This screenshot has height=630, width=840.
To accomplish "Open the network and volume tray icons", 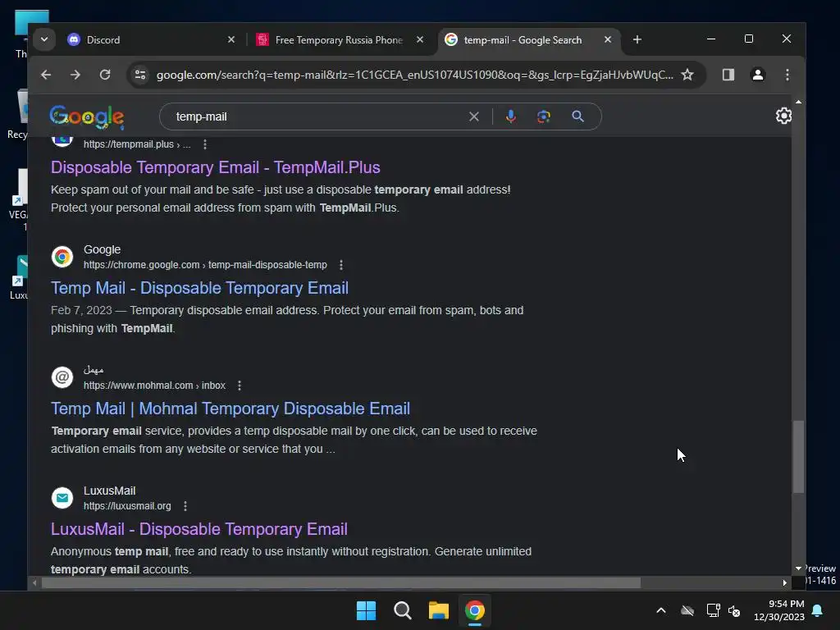I will tap(724, 610).
